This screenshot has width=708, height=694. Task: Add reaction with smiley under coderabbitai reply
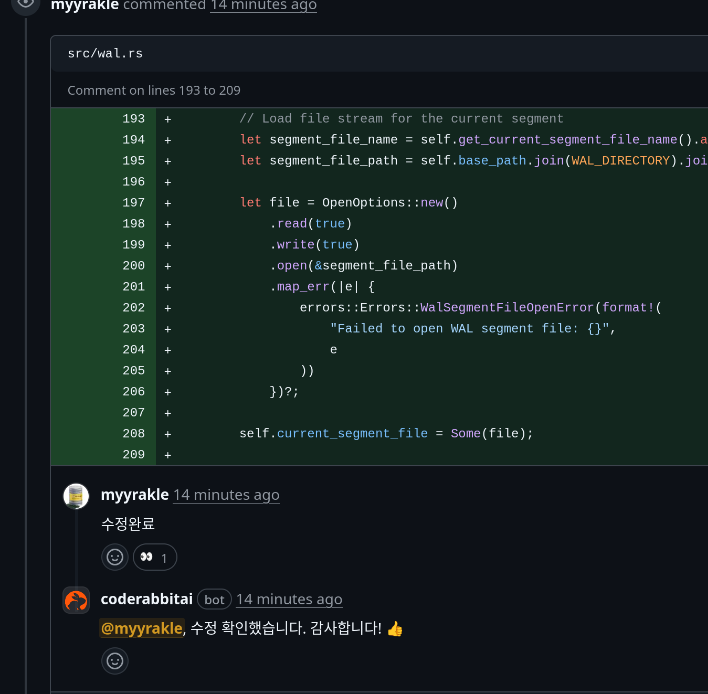click(115, 661)
